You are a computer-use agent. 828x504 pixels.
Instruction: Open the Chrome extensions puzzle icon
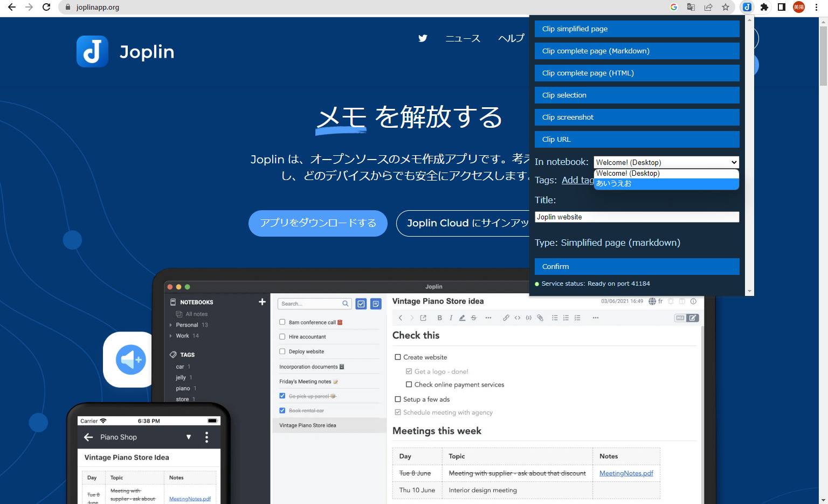pyautogui.click(x=764, y=7)
